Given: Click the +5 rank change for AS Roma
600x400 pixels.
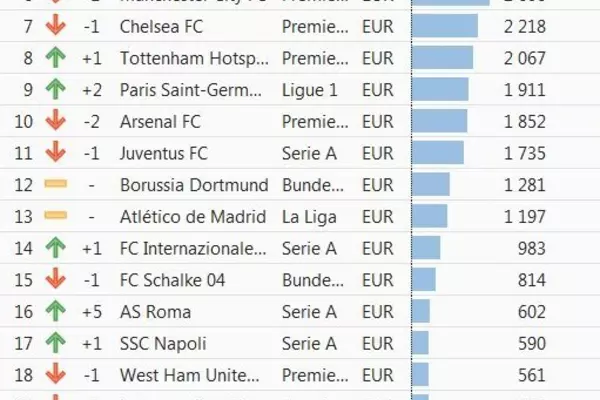Looking at the screenshot, I should point(92,312).
